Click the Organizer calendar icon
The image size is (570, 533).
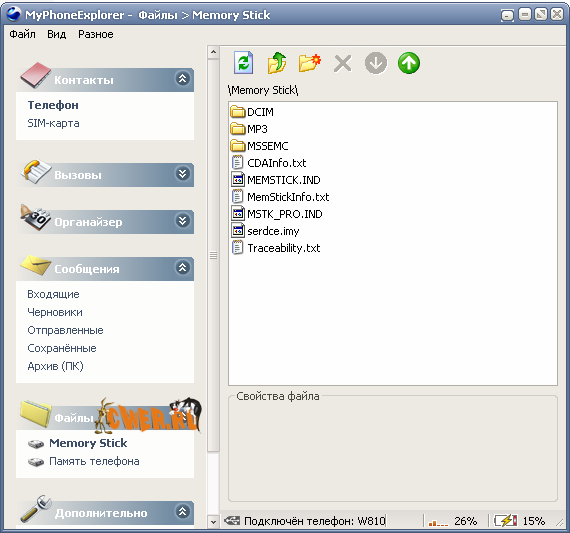pos(35,217)
